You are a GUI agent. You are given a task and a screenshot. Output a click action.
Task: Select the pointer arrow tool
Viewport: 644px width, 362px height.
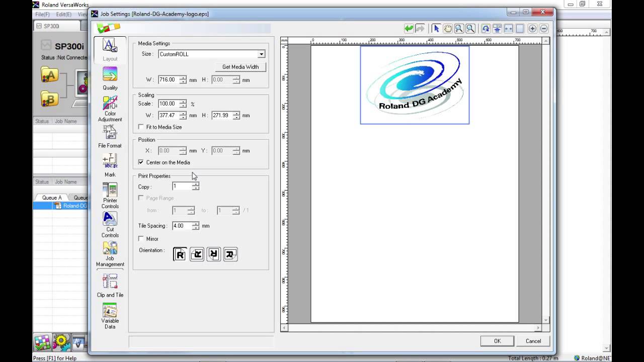point(436,29)
